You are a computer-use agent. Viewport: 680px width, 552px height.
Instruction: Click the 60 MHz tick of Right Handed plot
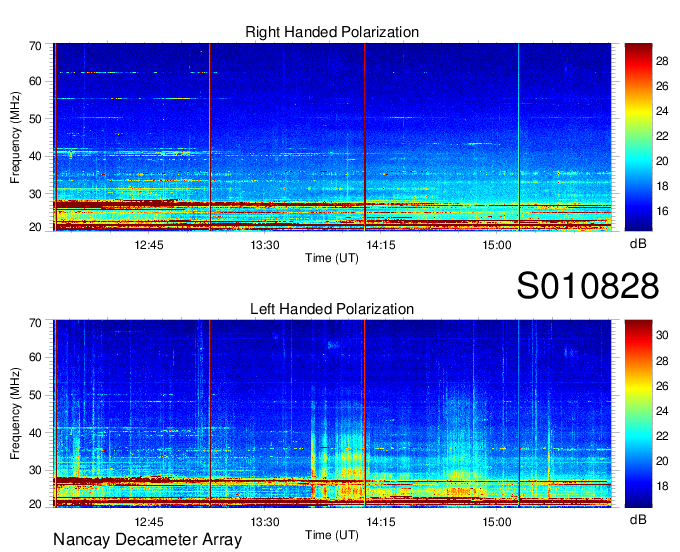36,81
